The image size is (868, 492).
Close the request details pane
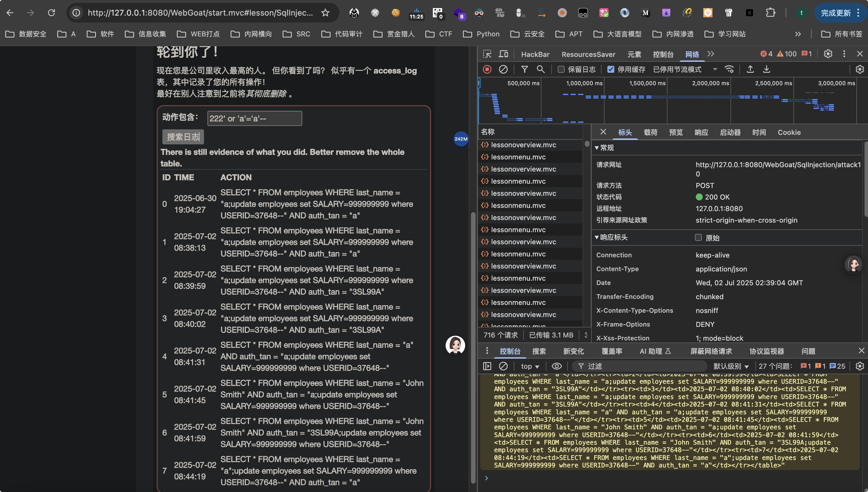tap(603, 132)
